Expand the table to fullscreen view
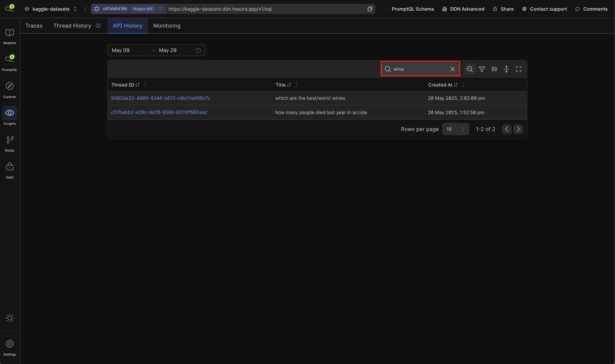Image resolution: width=615 pixels, height=364 pixels. [519, 69]
